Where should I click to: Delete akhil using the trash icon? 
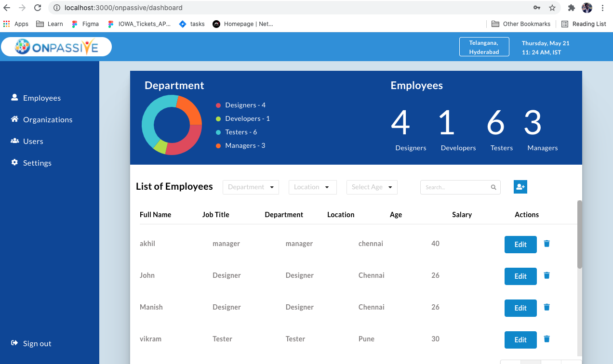point(546,244)
